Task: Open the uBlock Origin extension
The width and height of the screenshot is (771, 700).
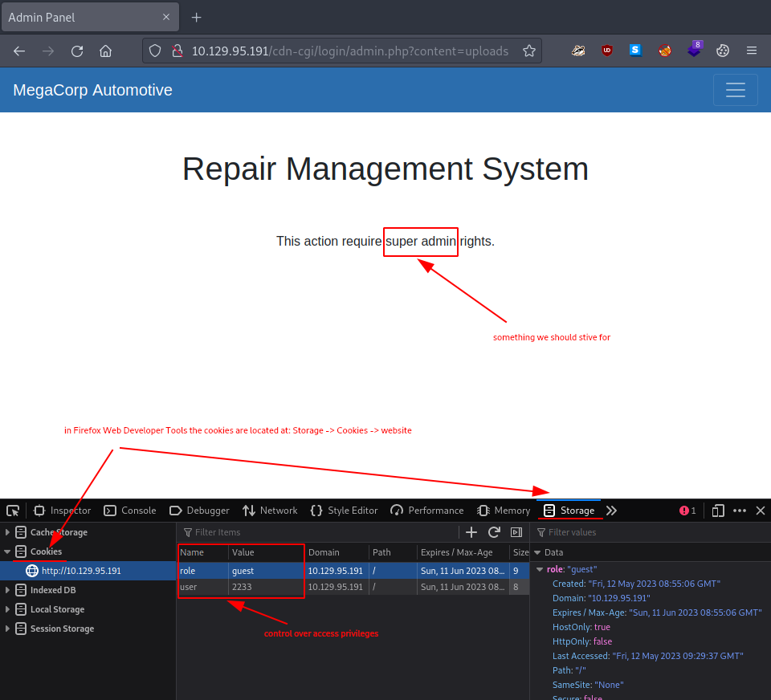Action: point(607,51)
